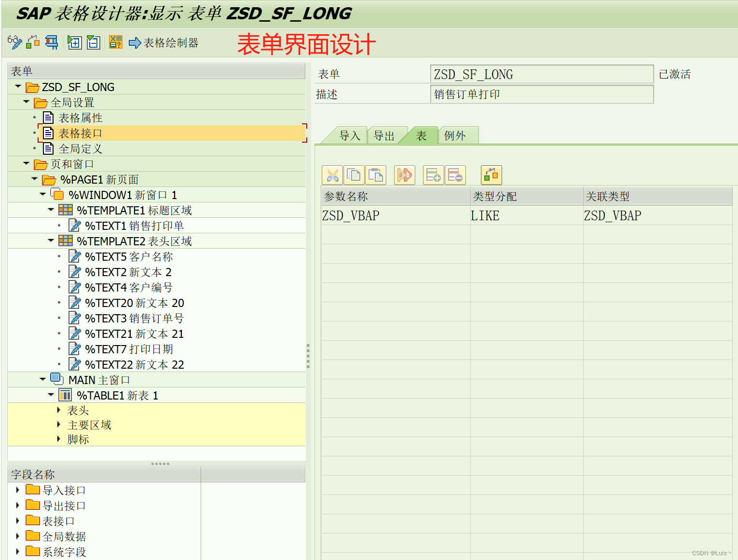This screenshot has height=560, width=738.
Task: Select 表格属性 in the tree
Action: [81, 118]
